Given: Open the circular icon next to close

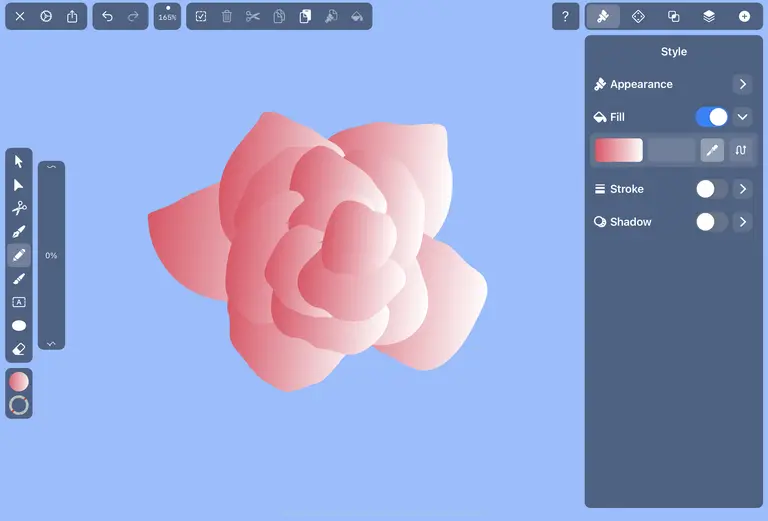Looking at the screenshot, I should [46, 17].
